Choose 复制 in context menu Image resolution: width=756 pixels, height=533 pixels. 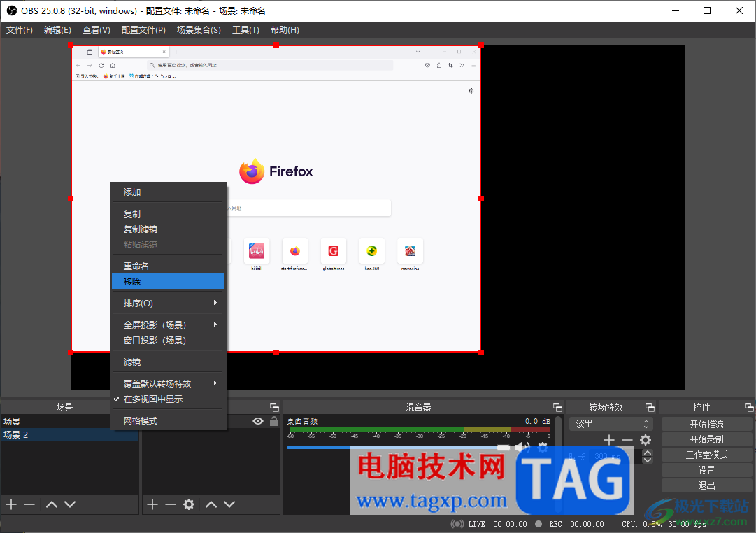point(167,213)
